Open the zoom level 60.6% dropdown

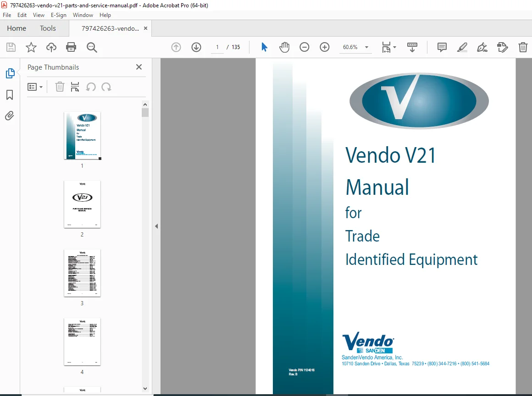point(366,47)
